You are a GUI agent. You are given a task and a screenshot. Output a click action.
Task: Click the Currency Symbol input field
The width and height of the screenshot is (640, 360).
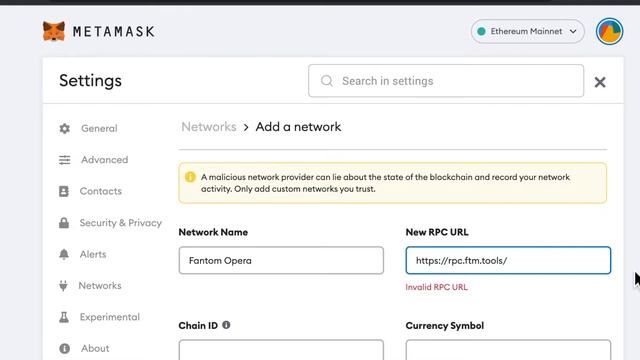coord(508,350)
